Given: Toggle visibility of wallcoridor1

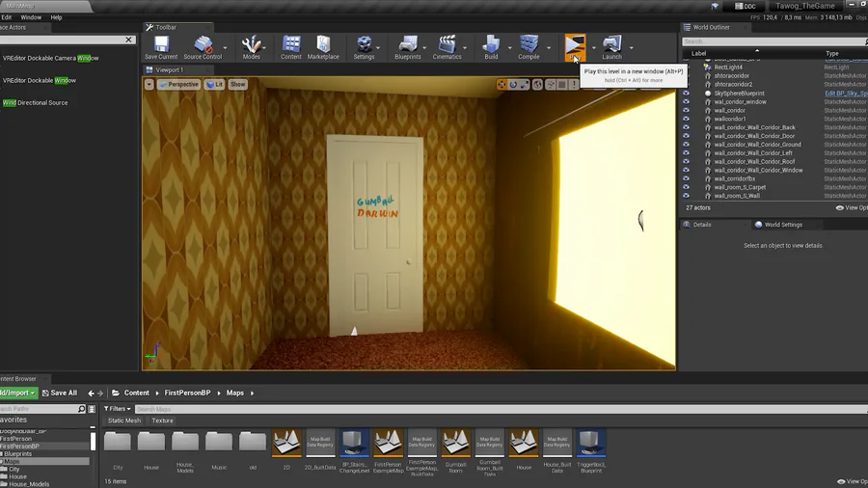Looking at the screenshot, I should pos(686,119).
